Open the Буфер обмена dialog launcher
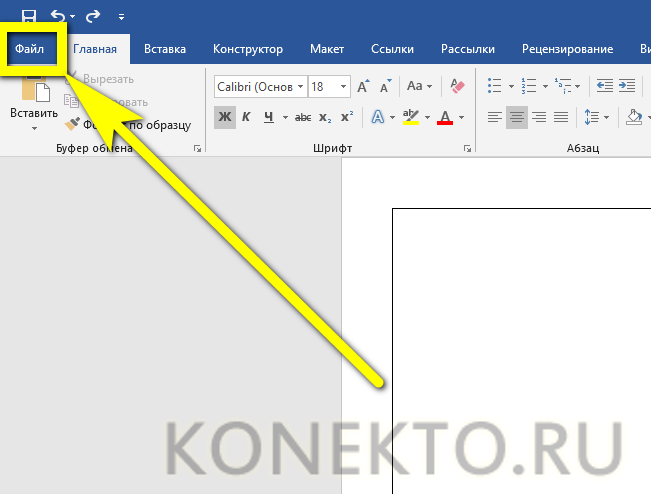Viewport: 651px width, 494px height. [198, 149]
